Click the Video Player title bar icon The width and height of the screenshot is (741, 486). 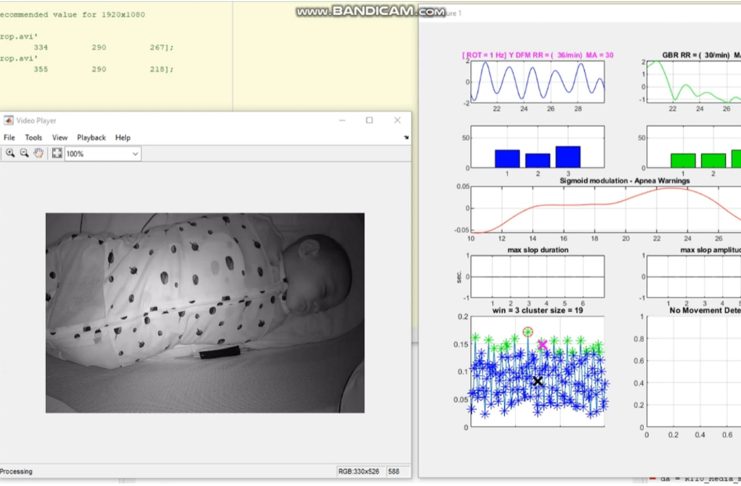point(8,120)
